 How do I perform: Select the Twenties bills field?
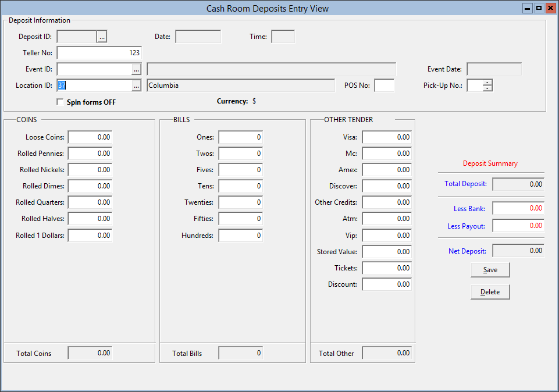pos(241,202)
